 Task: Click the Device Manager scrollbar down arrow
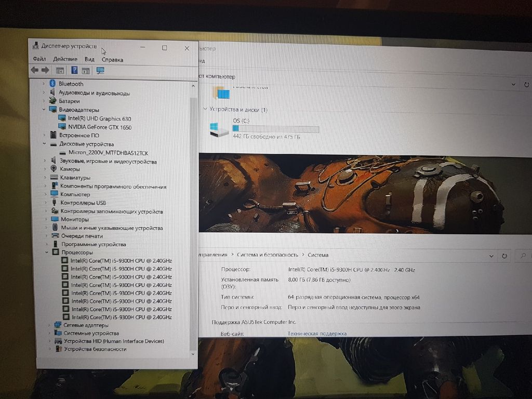[x=193, y=354]
